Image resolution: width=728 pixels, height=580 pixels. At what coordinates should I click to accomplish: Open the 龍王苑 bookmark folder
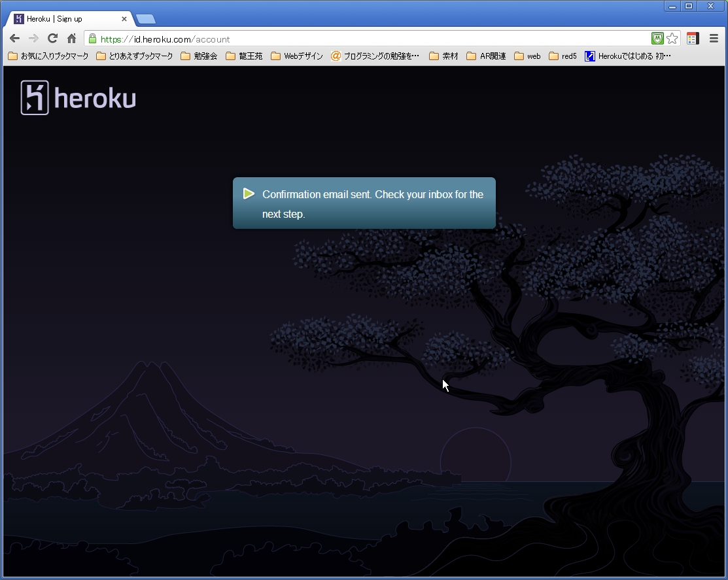244,56
